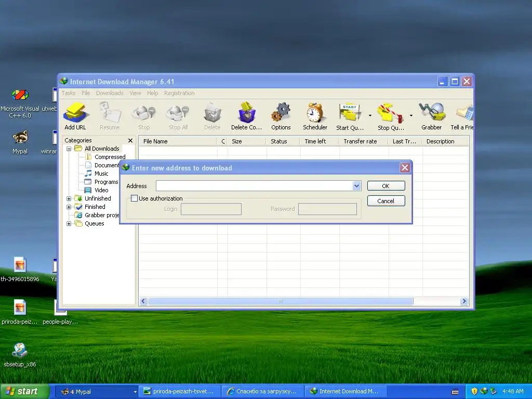Open Microsoft Visual C++ 6.0 desktop icon

point(20,103)
